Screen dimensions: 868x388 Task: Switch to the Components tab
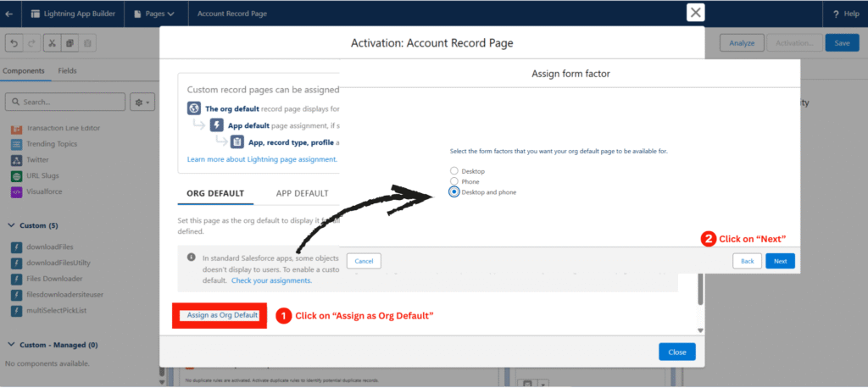[23, 71]
